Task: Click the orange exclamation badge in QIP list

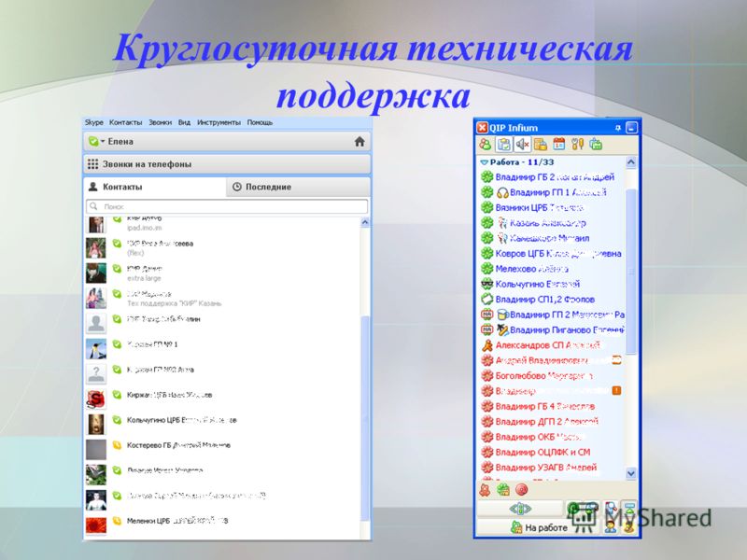Action: click(616, 390)
